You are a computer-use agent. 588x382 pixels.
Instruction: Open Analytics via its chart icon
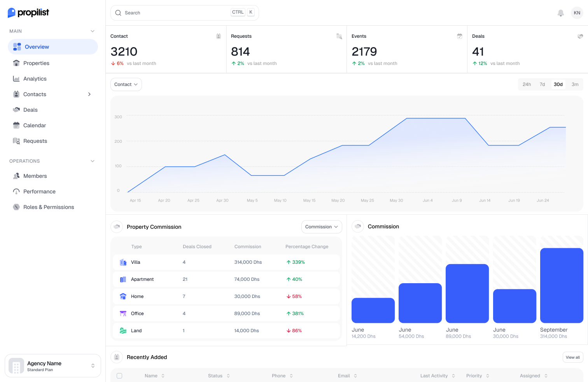point(16,79)
